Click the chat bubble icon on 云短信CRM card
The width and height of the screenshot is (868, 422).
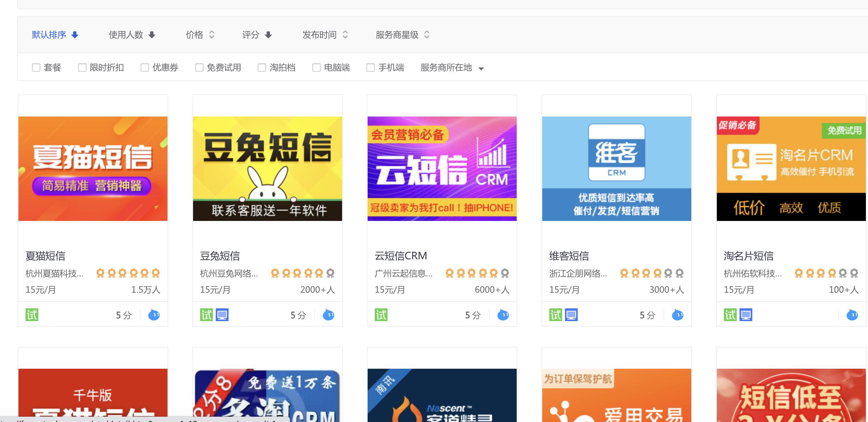(503, 315)
